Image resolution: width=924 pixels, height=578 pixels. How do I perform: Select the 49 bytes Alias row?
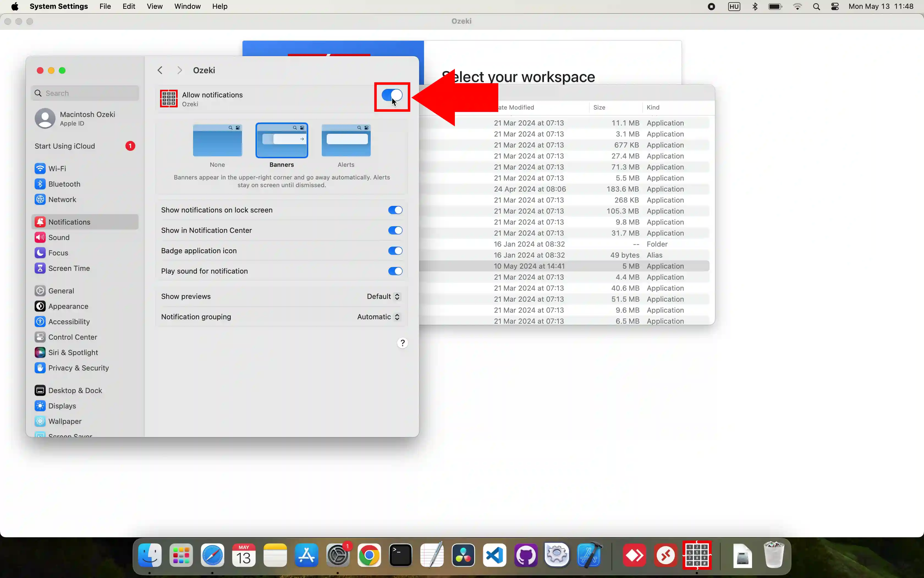click(x=564, y=255)
